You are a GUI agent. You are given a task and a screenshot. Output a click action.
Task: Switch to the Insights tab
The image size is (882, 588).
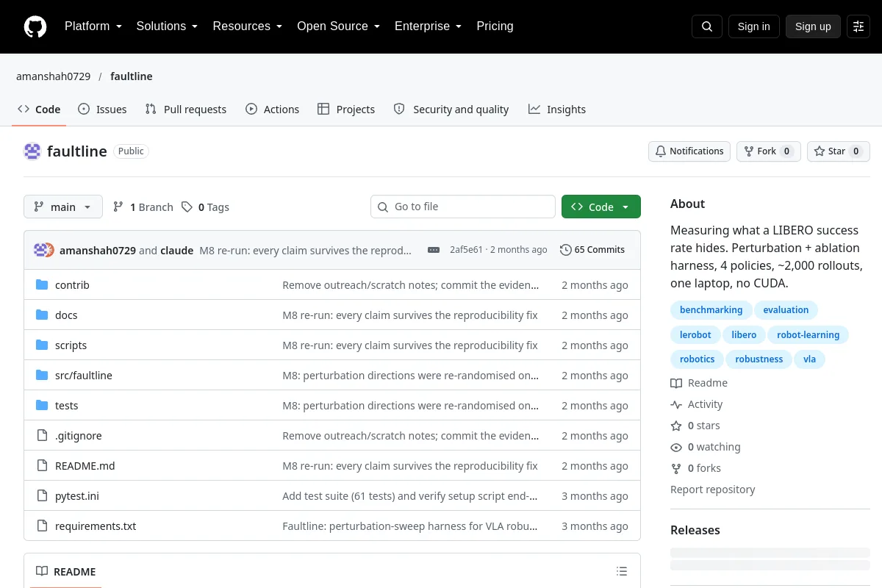557,110
